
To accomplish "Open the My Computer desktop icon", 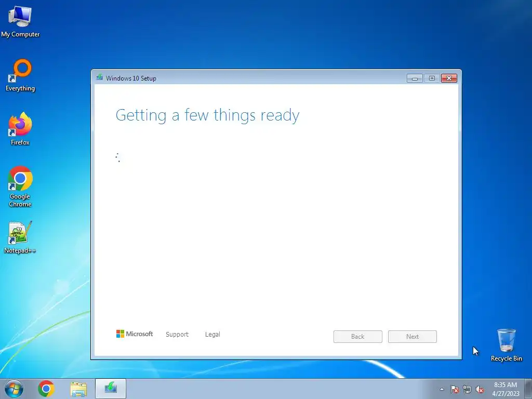I will 20,21.
